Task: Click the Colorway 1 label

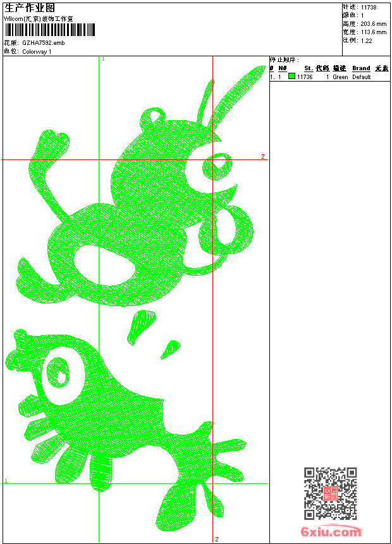Action: (37, 52)
